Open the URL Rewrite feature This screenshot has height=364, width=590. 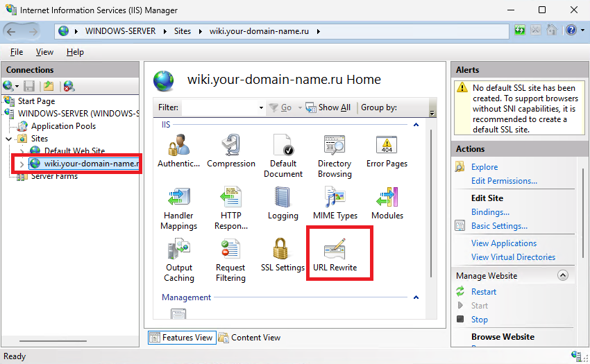[x=335, y=254]
